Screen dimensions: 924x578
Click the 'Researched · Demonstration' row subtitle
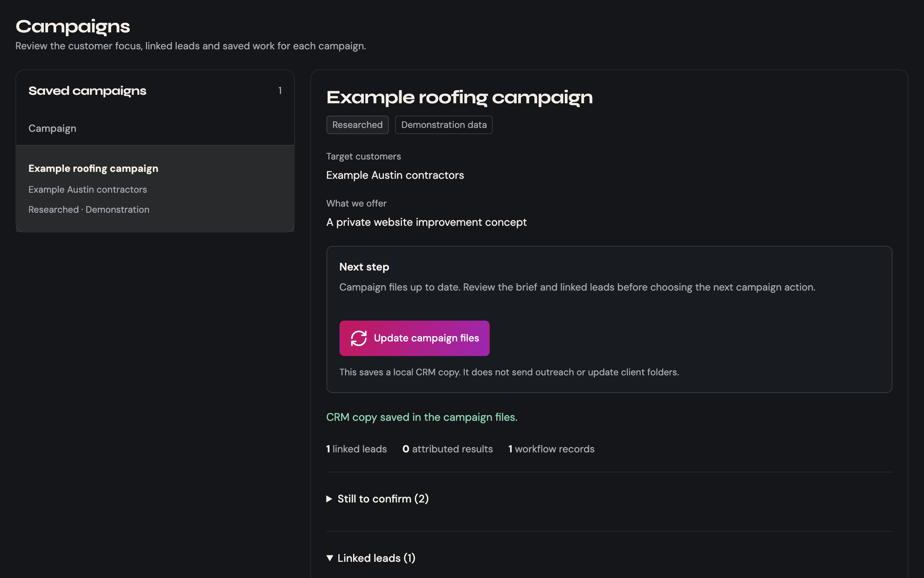[89, 210]
